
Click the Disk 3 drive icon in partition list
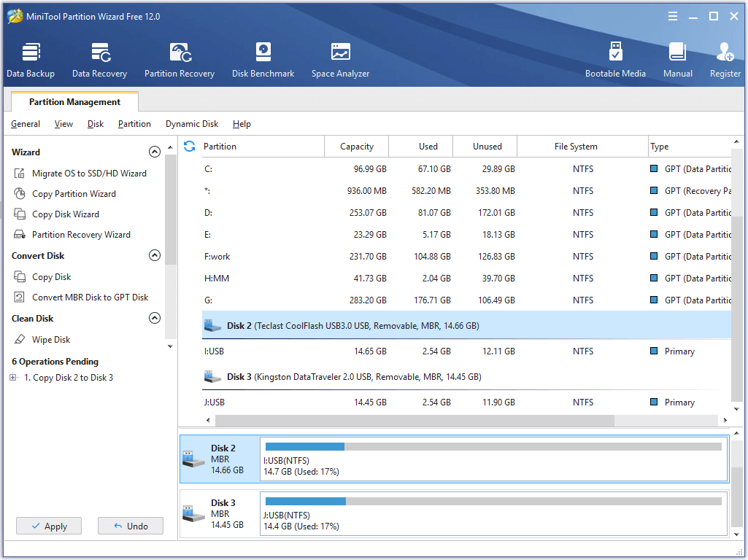(212, 377)
